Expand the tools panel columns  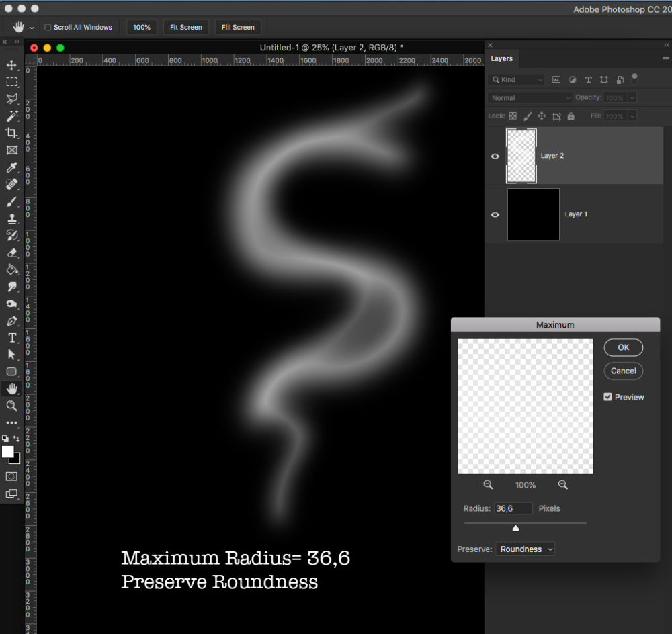click(x=17, y=42)
